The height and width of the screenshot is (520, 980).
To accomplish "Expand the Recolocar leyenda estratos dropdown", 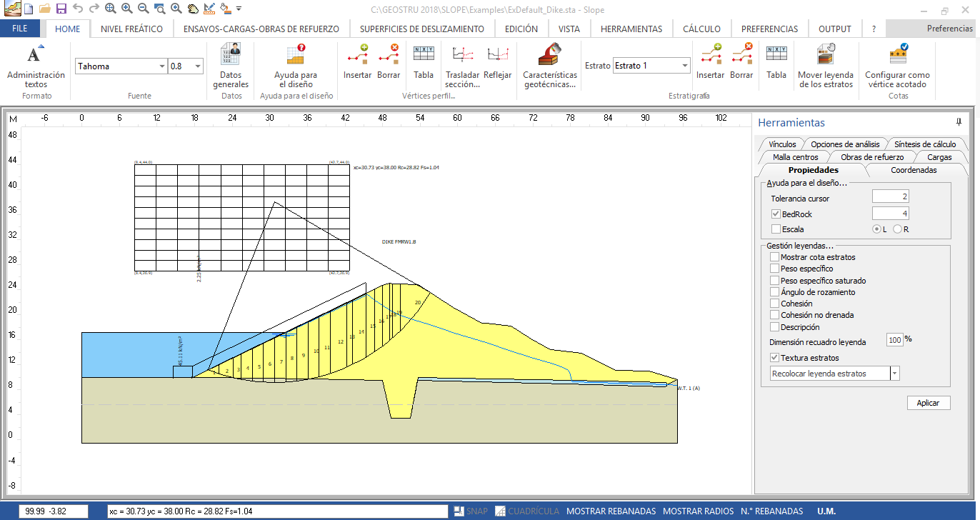I will click(895, 374).
